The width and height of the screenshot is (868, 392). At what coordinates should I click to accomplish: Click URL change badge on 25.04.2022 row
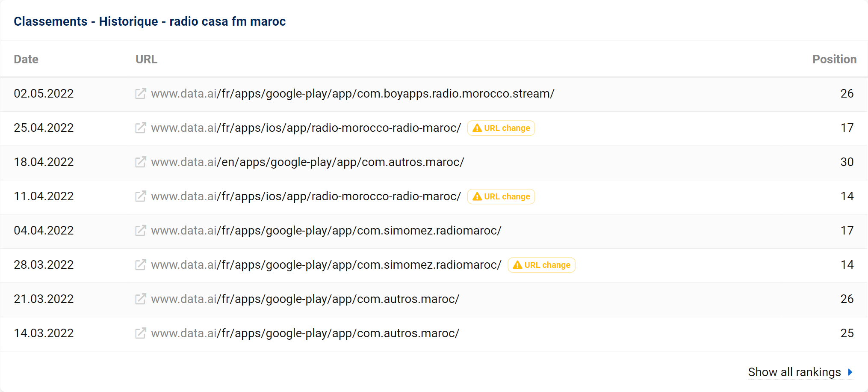pyautogui.click(x=501, y=128)
